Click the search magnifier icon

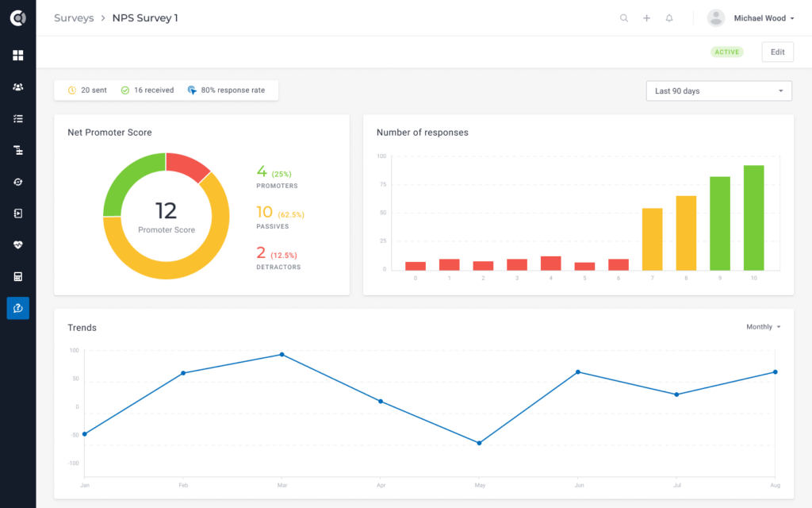pyautogui.click(x=624, y=18)
